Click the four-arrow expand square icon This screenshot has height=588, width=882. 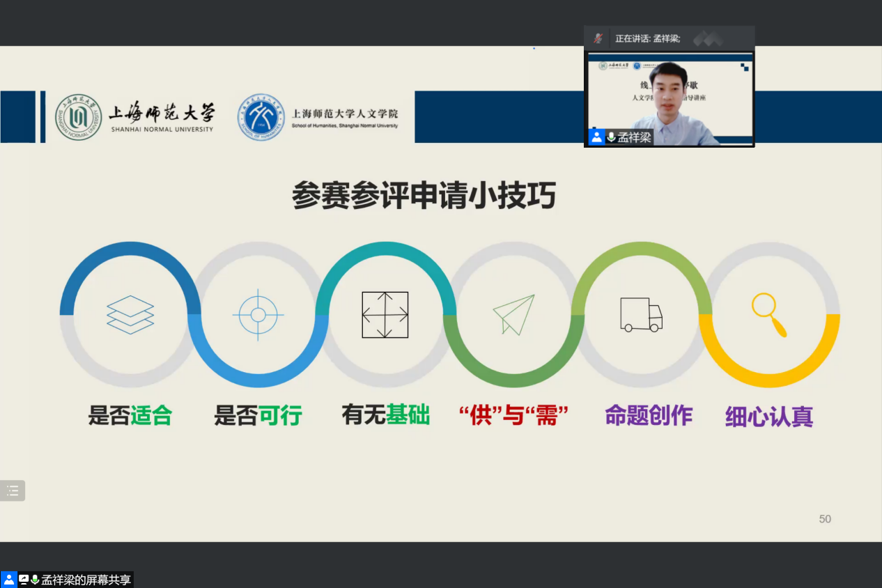(385, 315)
